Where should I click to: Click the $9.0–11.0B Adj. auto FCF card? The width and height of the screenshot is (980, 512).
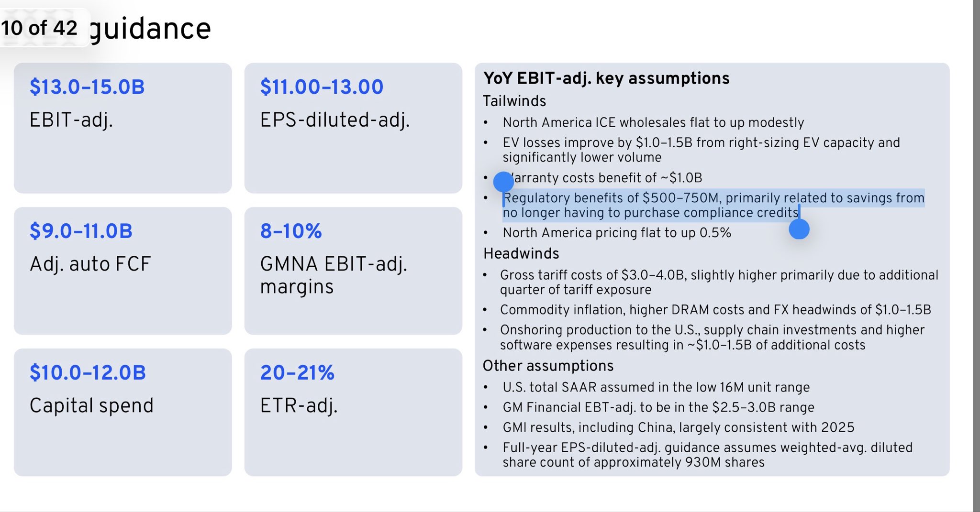tap(122, 271)
